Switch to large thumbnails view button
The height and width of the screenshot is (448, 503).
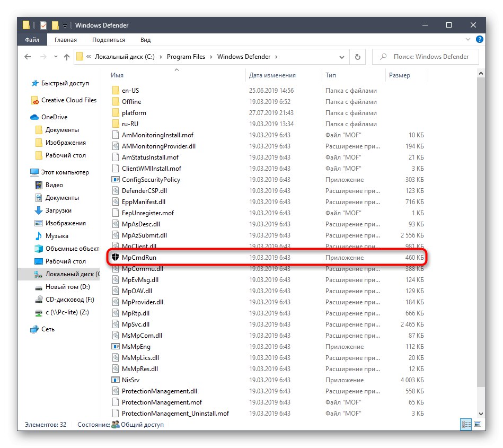[478, 425]
